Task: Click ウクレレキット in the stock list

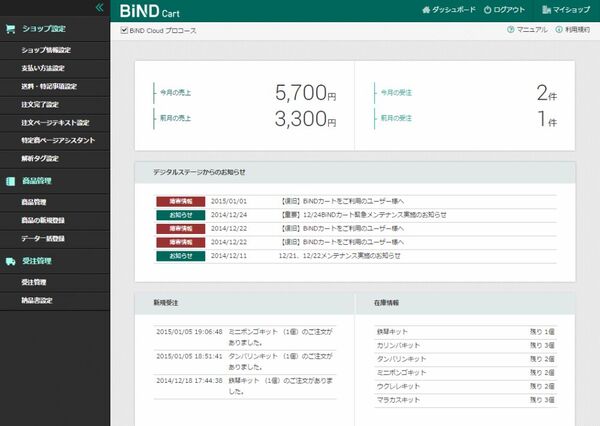Action: (398, 387)
